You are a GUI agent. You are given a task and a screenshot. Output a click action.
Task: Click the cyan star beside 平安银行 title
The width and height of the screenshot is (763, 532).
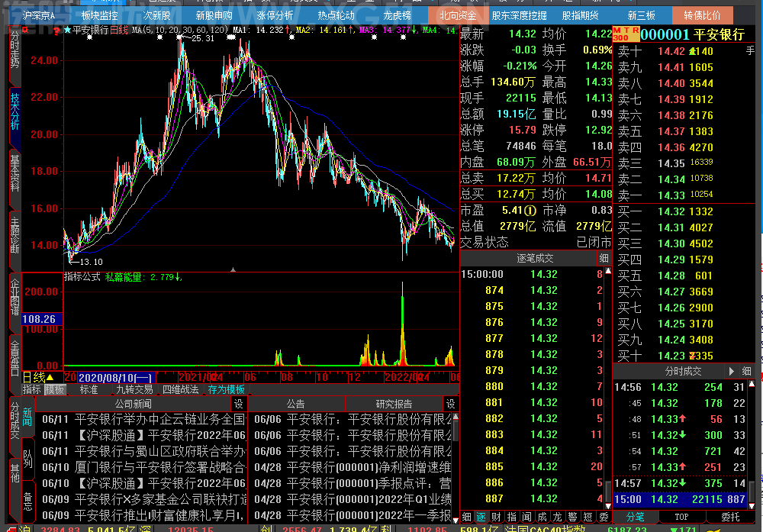(68, 31)
